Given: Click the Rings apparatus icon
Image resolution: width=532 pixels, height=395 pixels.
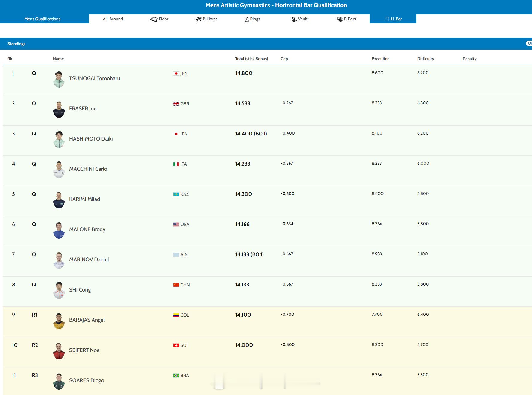Looking at the screenshot, I should tap(247, 19).
